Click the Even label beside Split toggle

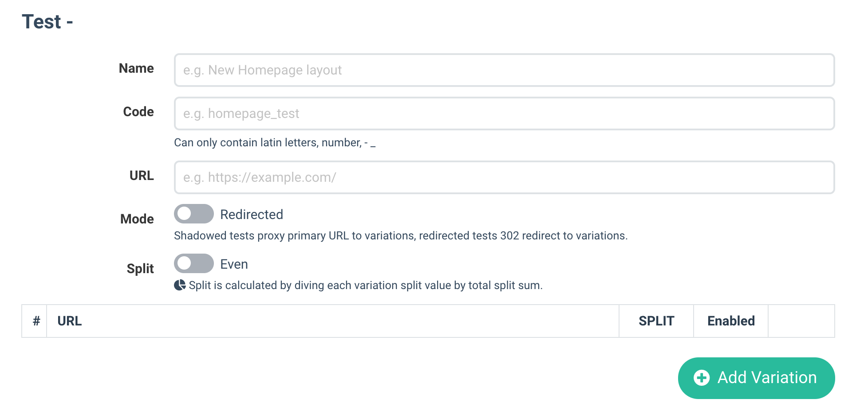pyautogui.click(x=234, y=264)
